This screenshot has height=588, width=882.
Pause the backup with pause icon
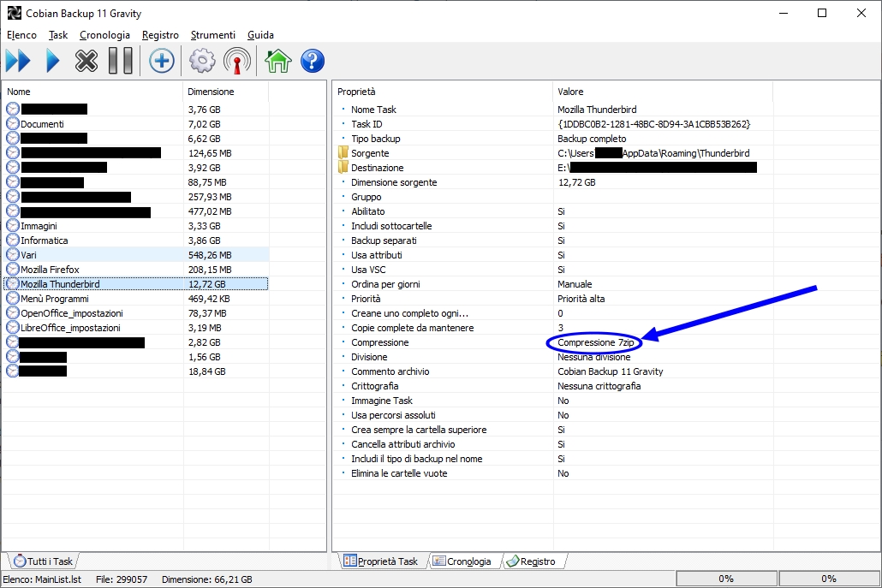[x=121, y=61]
